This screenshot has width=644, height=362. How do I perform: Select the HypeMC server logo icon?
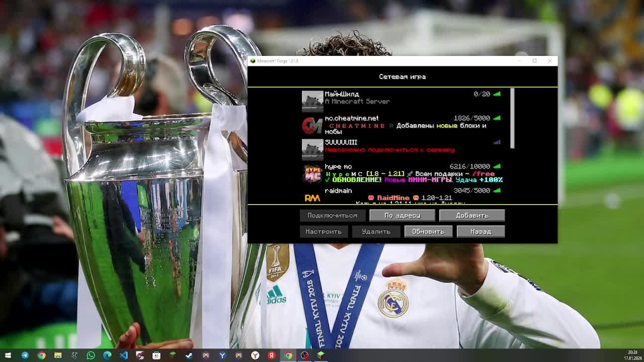coord(312,173)
